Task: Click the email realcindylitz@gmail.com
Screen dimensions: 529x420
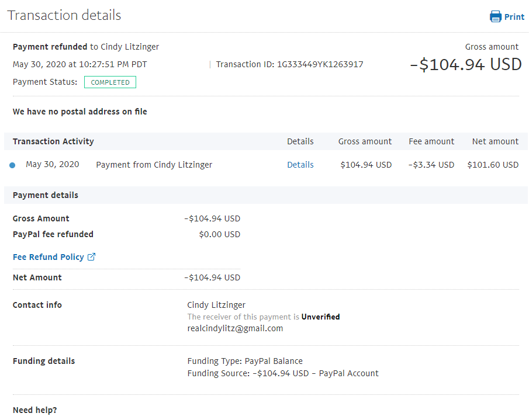Action: click(x=235, y=328)
